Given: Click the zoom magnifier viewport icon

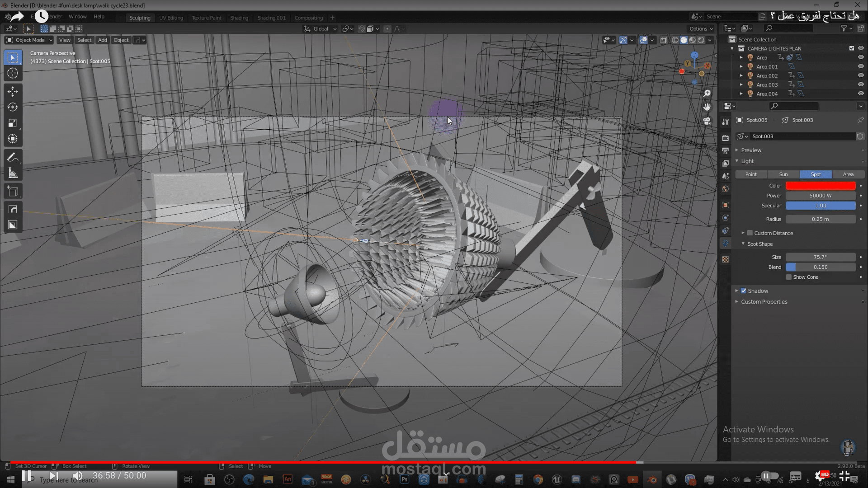Looking at the screenshot, I should (707, 93).
